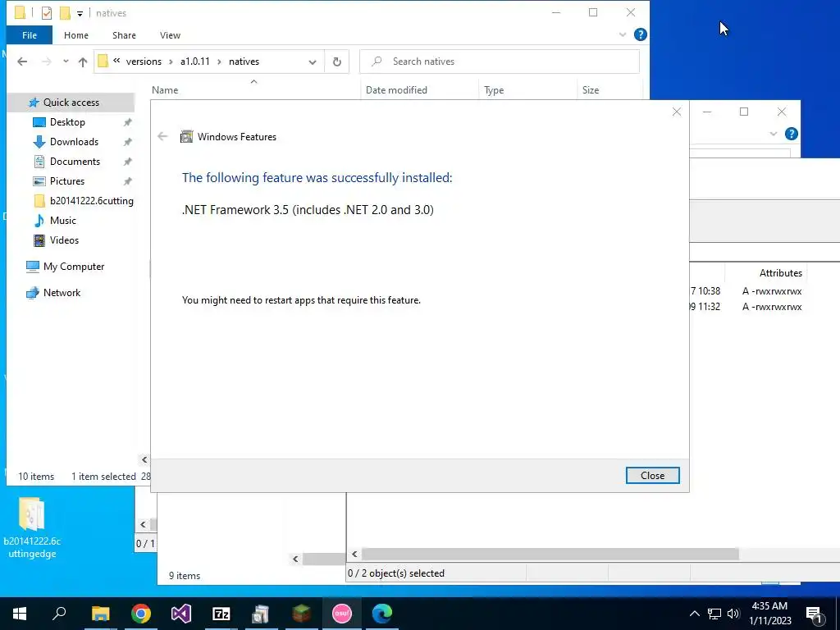Open b20141222.6cutting folder in navigation pane
This screenshot has height=630, width=840.
coord(91,201)
